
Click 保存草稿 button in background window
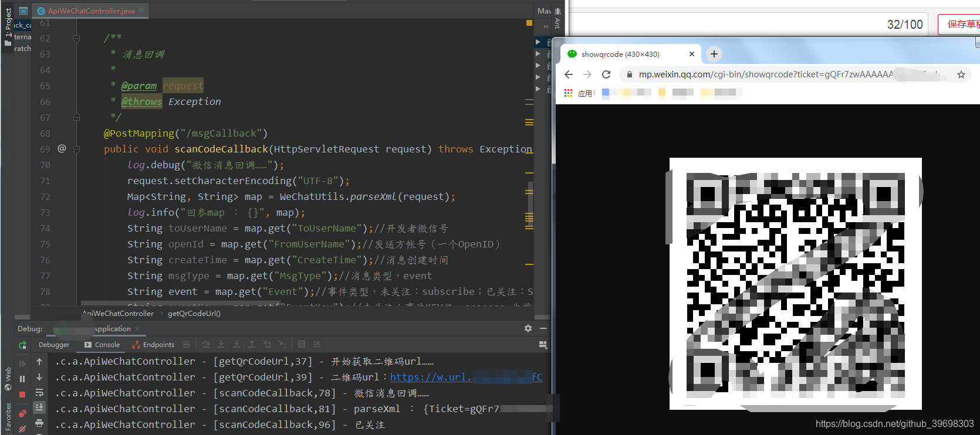(x=959, y=24)
